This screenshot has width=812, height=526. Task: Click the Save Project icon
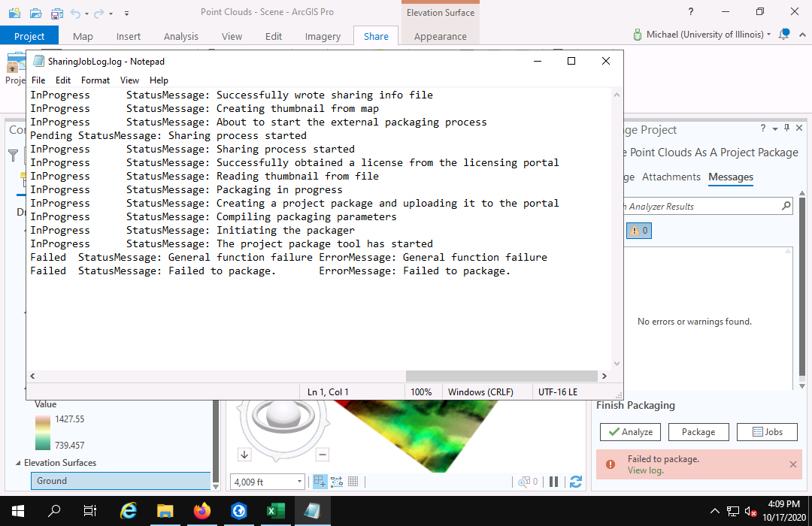[x=57, y=13]
